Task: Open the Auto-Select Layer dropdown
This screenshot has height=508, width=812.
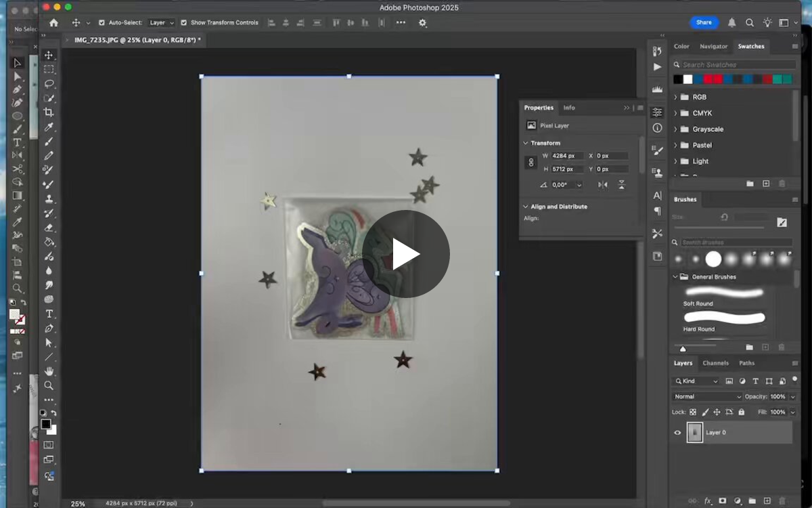Action: pos(162,22)
